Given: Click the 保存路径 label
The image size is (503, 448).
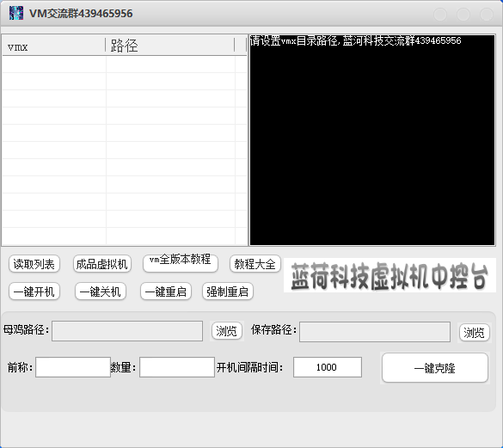Looking at the screenshot, I should click(x=273, y=329).
